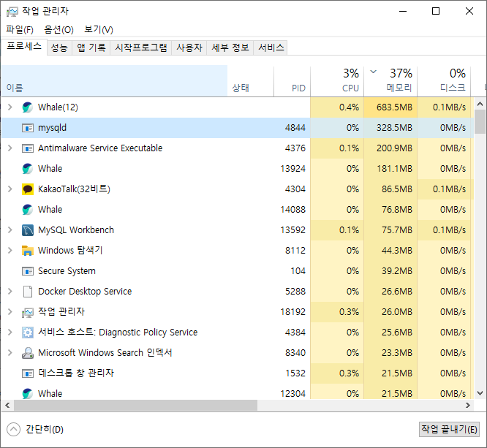Expand the KakaoTalk(32비트) process group
Viewport: 487px width, 448px height.
point(10,189)
